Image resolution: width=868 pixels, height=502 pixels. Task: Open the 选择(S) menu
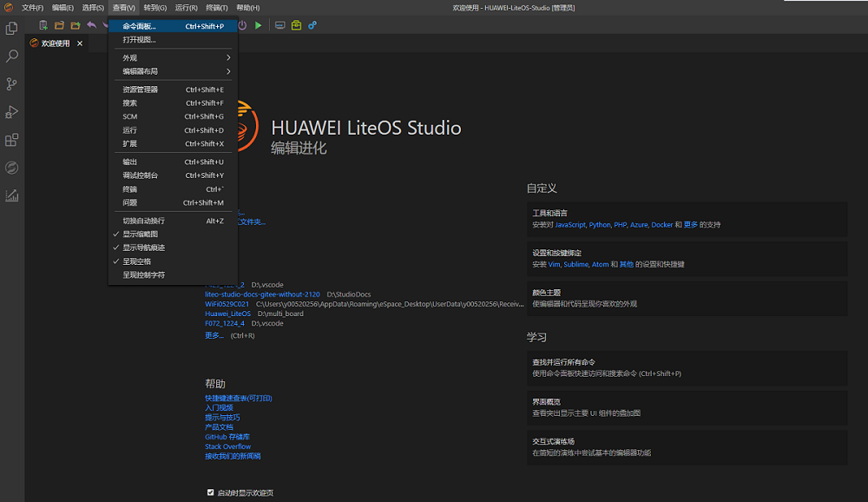click(x=93, y=8)
